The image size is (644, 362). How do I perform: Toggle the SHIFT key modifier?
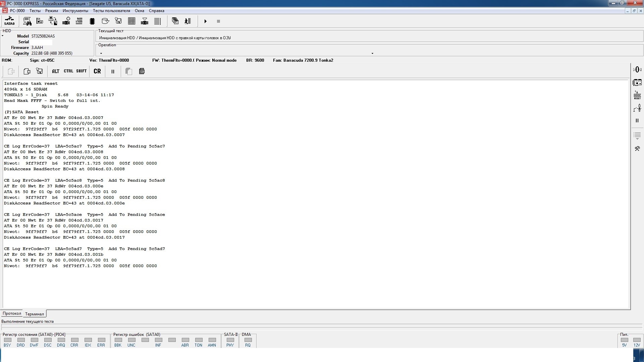82,71
